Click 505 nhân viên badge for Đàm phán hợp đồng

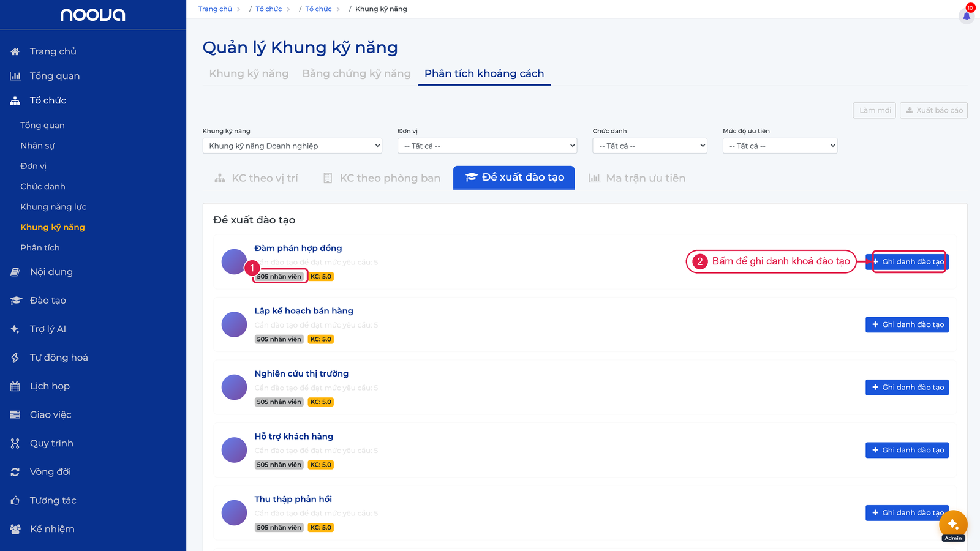(x=279, y=277)
